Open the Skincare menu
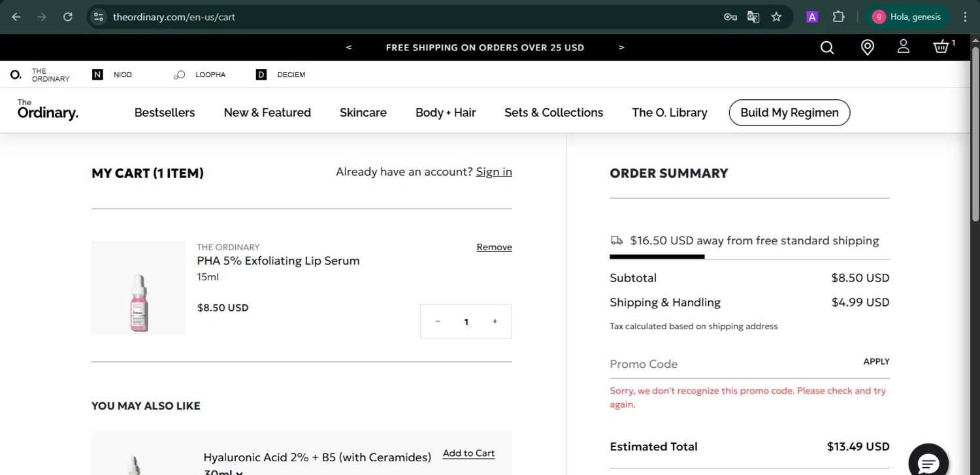 [363, 112]
